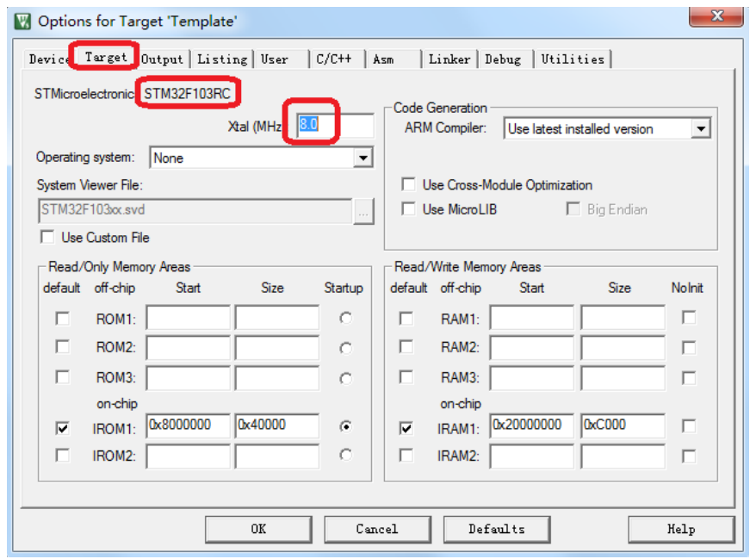Click the IROM2 Start field
The height and width of the screenshot is (559, 756).
(x=188, y=457)
